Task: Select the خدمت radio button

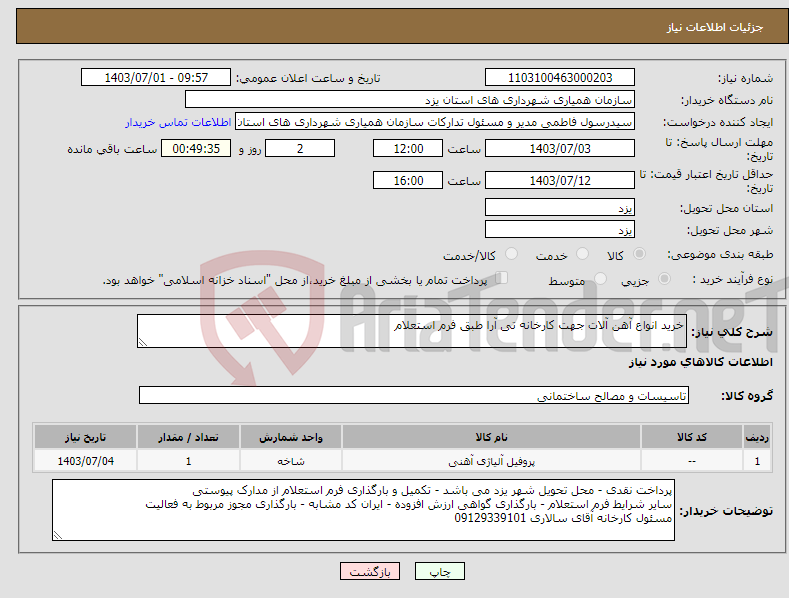Action: pyautogui.click(x=582, y=254)
